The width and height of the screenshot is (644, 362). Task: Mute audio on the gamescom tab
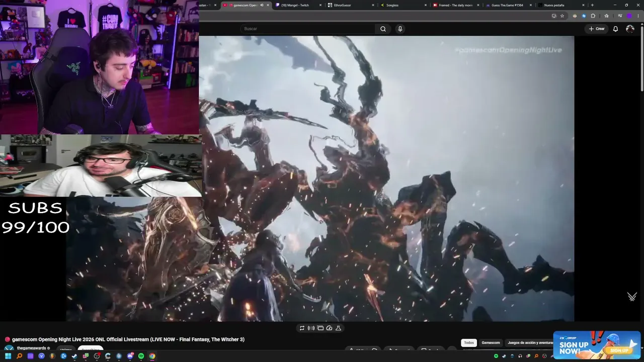coord(262,5)
